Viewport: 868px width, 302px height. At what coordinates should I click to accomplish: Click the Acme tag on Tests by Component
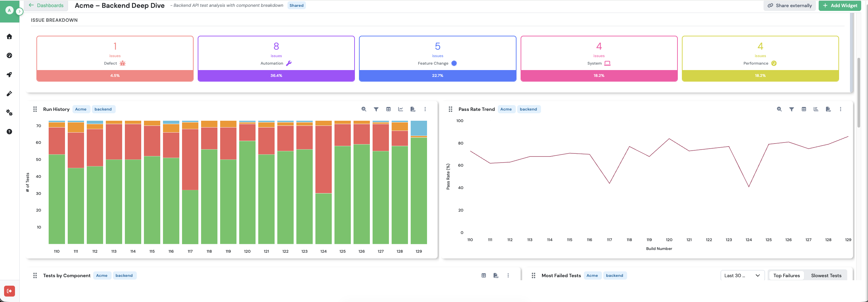pyautogui.click(x=102, y=275)
